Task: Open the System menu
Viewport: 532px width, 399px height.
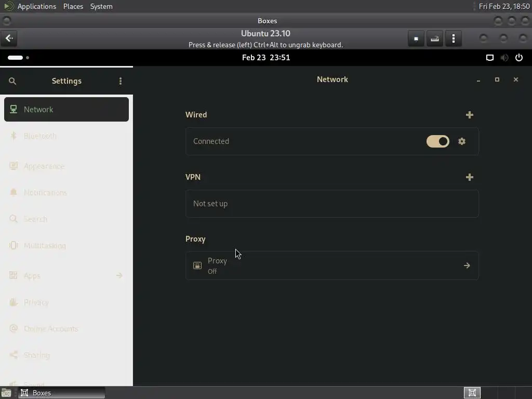Action: click(101, 6)
